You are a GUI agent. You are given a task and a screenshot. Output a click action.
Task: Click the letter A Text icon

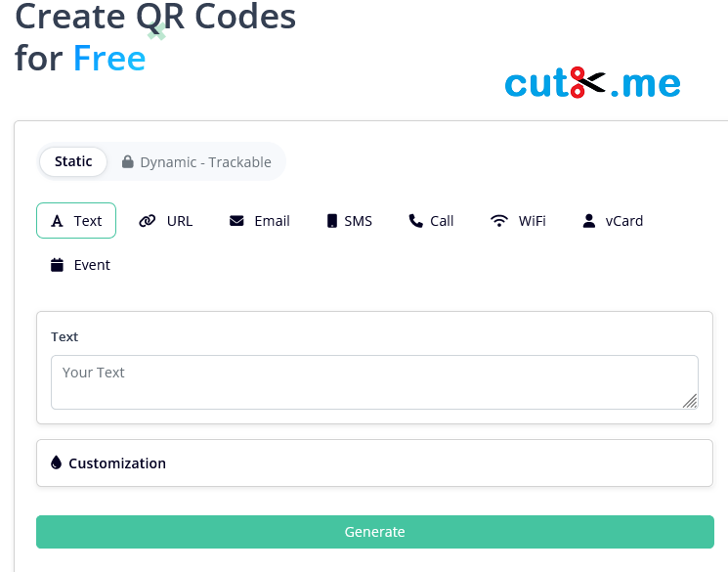(57, 221)
